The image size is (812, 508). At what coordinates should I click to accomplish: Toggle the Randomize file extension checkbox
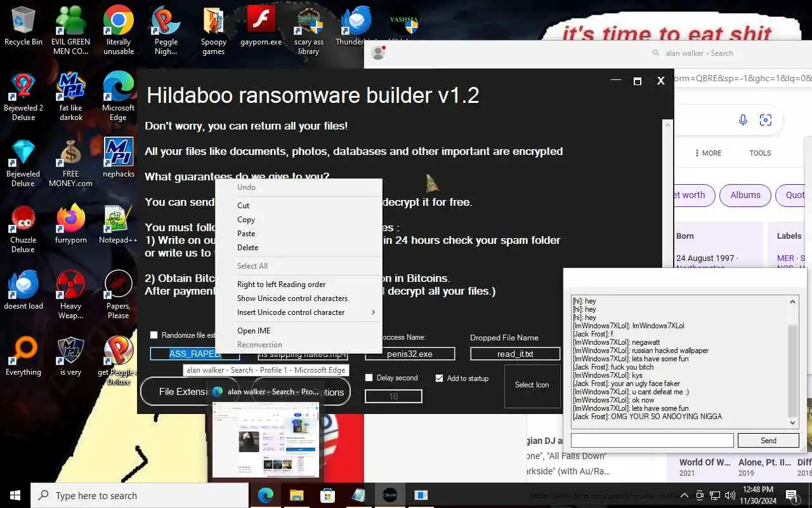point(154,335)
